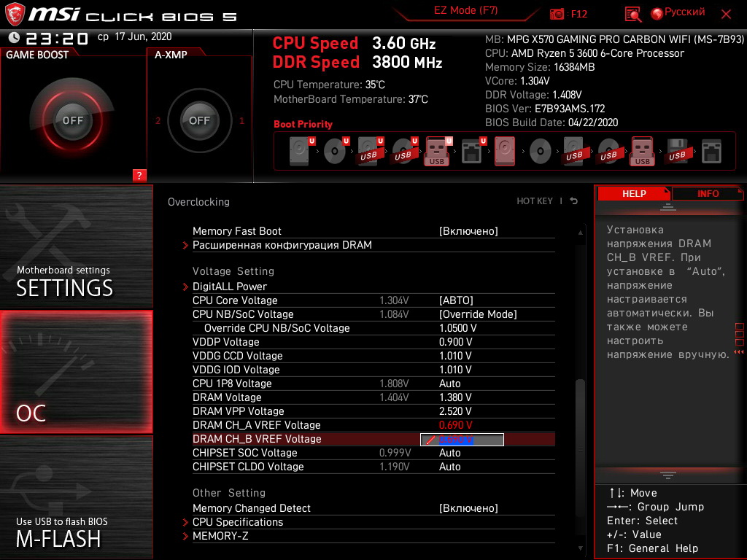Select the UEFI CD/DVD boot icon

tap(336, 152)
